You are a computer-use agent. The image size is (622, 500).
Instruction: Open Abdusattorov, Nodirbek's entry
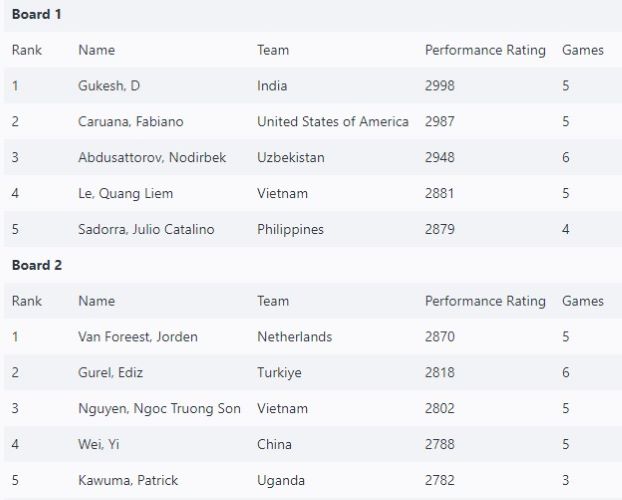pos(151,158)
